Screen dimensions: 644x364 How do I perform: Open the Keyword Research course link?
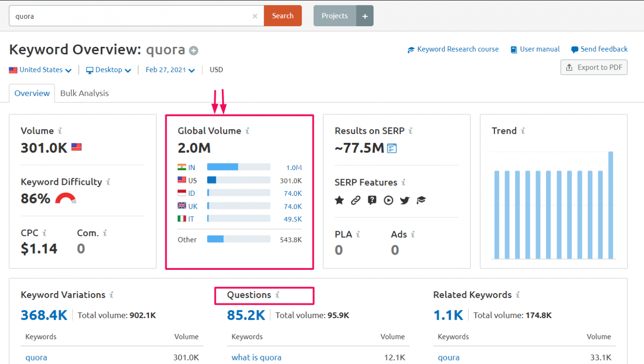[453, 49]
